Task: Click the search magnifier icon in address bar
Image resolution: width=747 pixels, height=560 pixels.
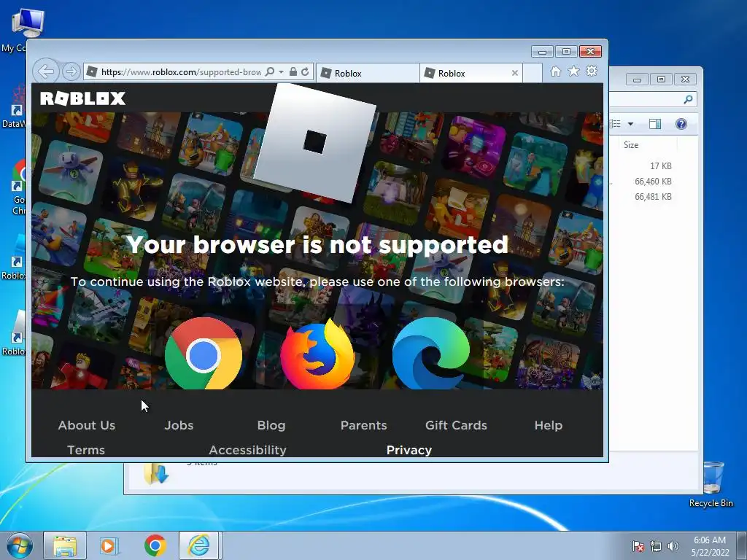Action: click(x=270, y=72)
